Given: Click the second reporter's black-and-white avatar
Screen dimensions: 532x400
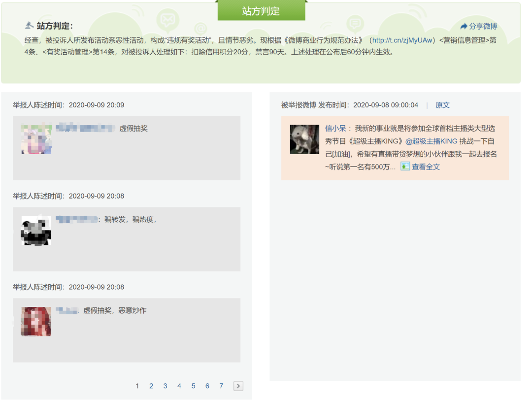Looking at the screenshot, I should click(x=36, y=230).
